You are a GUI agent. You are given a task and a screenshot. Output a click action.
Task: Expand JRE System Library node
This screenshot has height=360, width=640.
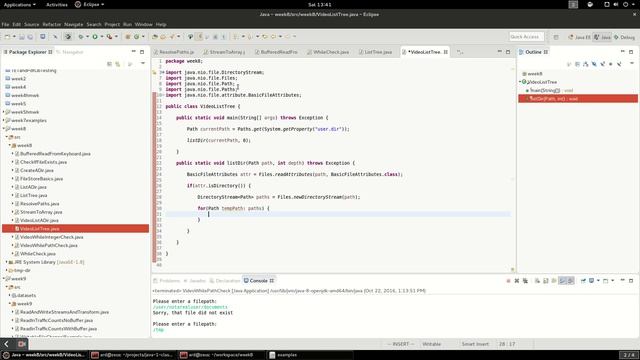coord(7,262)
